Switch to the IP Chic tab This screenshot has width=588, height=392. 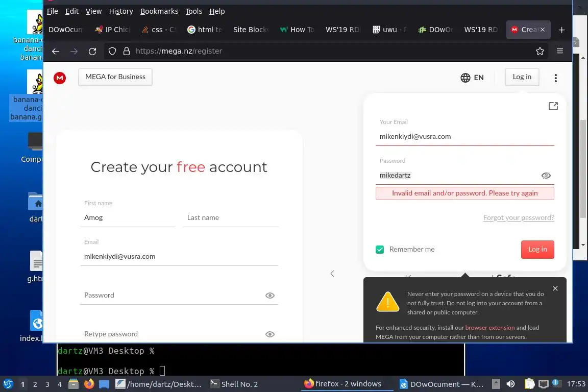(x=112, y=30)
